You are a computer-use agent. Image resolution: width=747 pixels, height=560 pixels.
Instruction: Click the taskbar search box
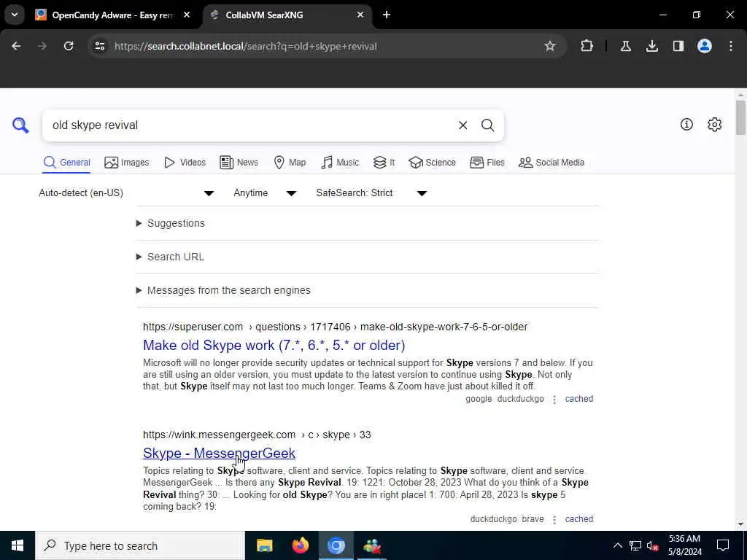pyautogui.click(x=140, y=545)
